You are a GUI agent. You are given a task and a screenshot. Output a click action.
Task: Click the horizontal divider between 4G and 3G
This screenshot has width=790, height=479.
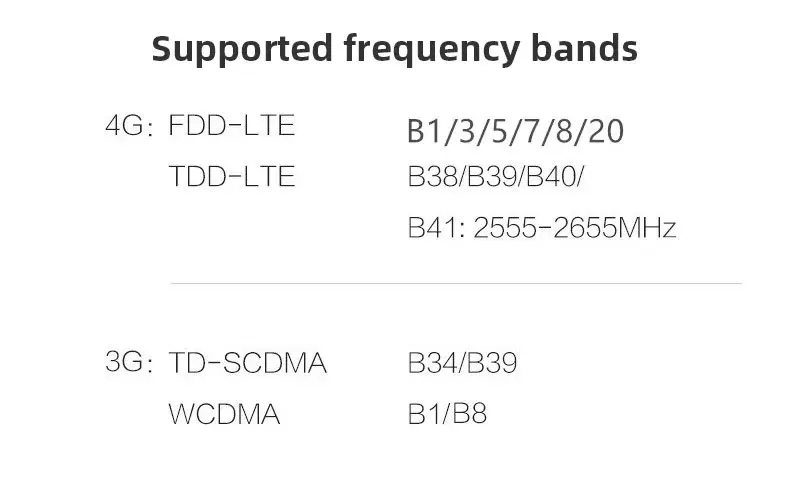(456, 283)
